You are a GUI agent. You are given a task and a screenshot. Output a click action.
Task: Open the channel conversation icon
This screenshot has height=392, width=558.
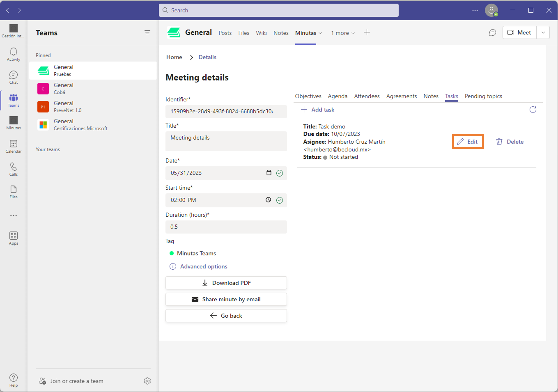point(492,33)
